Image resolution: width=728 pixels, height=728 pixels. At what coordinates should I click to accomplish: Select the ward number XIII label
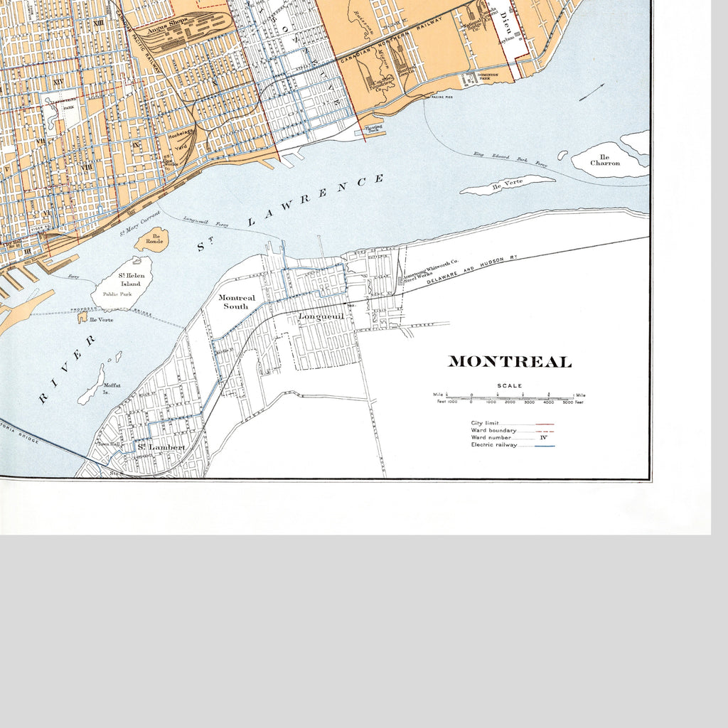98,23
